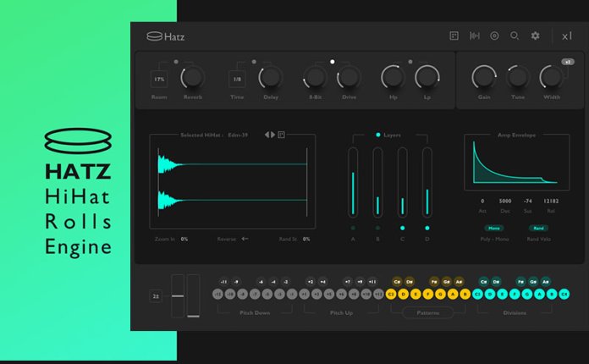This screenshot has height=364, width=589.
Task: Click the 8-Bit knob
Action: point(315,77)
